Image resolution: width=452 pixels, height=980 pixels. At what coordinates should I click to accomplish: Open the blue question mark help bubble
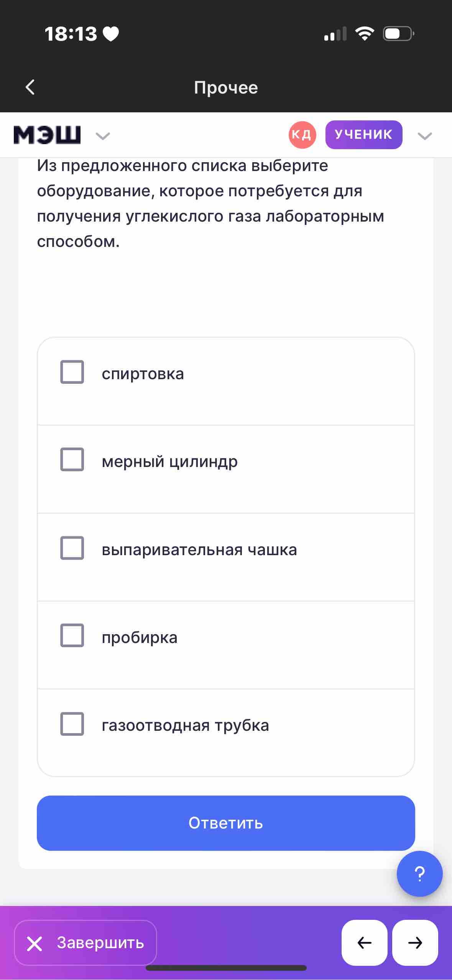419,874
